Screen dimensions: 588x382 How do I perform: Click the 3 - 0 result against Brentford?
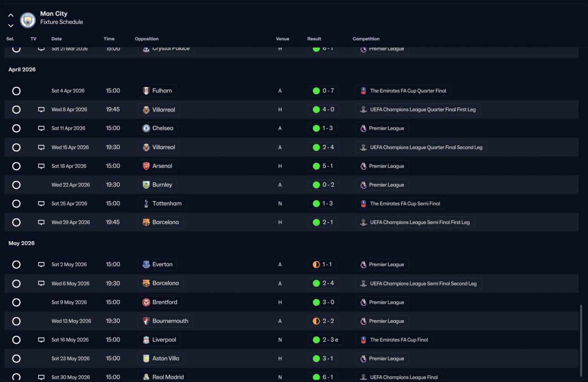(x=323, y=303)
